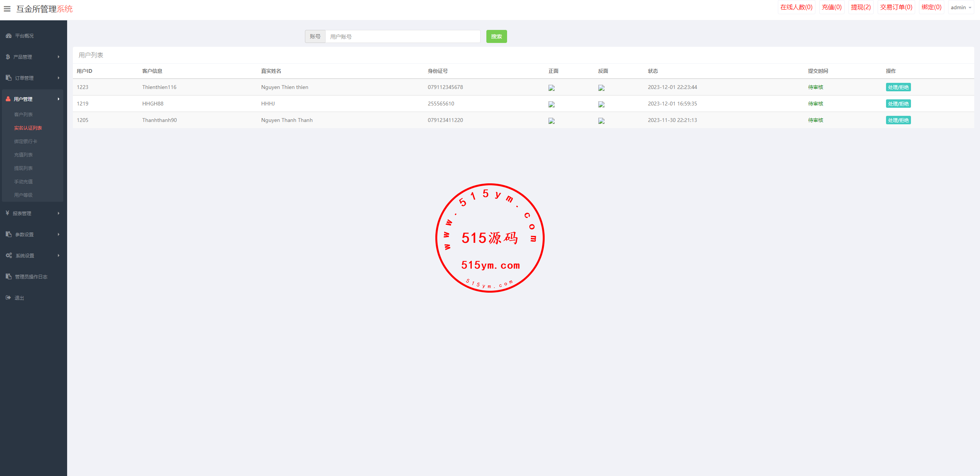Open 绑定银行卡 submenu item
The height and width of the screenshot is (476, 980).
(x=26, y=142)
